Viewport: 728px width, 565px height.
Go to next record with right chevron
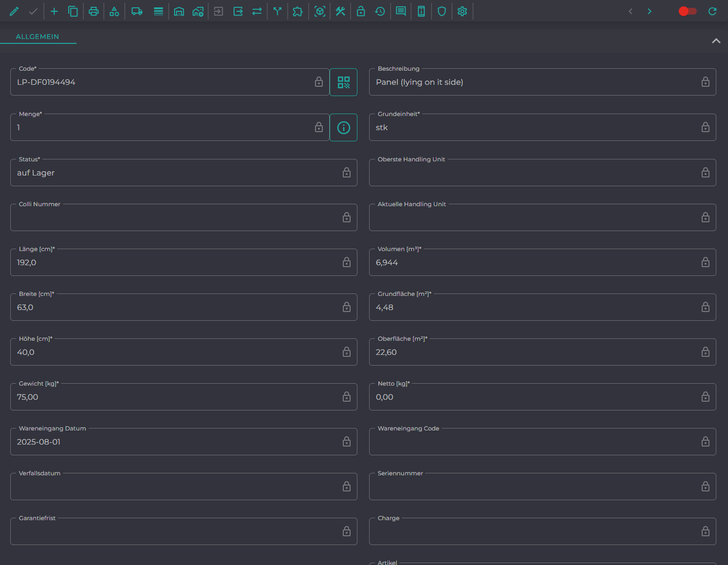[649, 11]
